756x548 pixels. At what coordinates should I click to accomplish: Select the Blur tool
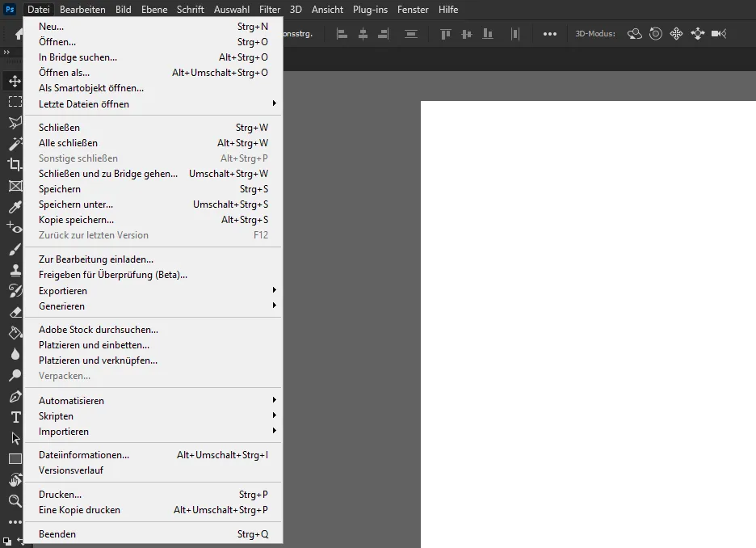click(x=15, y=354)
